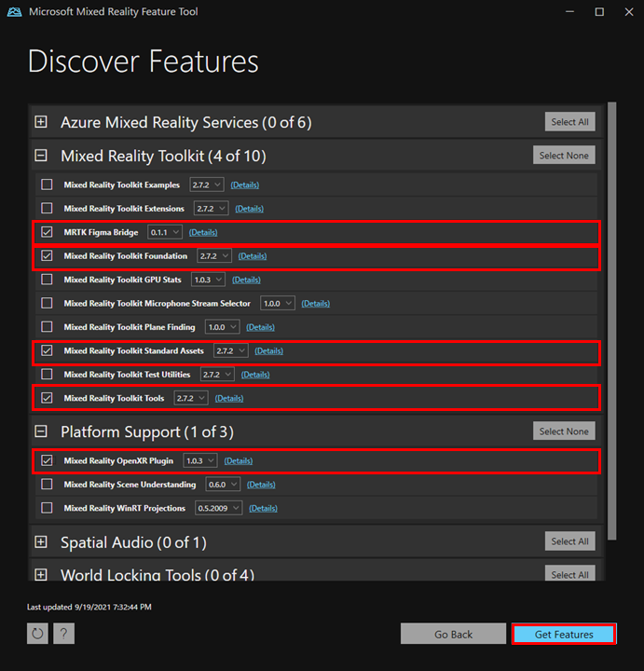The image size is (644, 671).
Task: Minimize the Feature Tool window
Action: coord(569,12)
